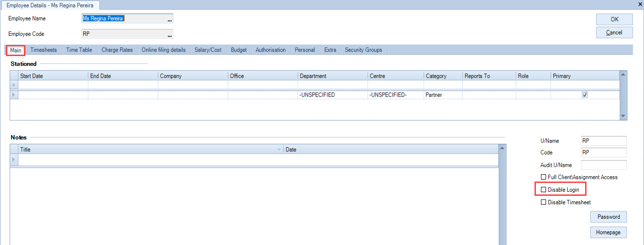
Task: Click the Department column header
Action: [x=333, y=76]
